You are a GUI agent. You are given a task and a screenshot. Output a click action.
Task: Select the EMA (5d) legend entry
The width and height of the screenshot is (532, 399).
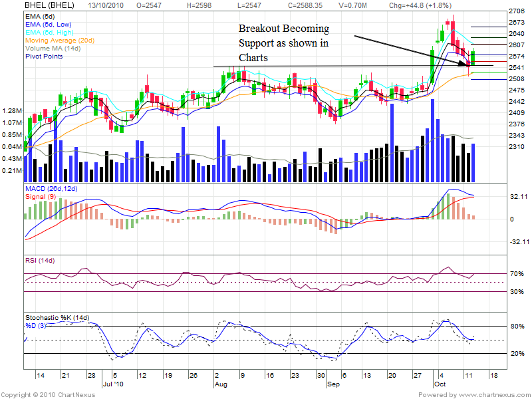coord(41,15)
